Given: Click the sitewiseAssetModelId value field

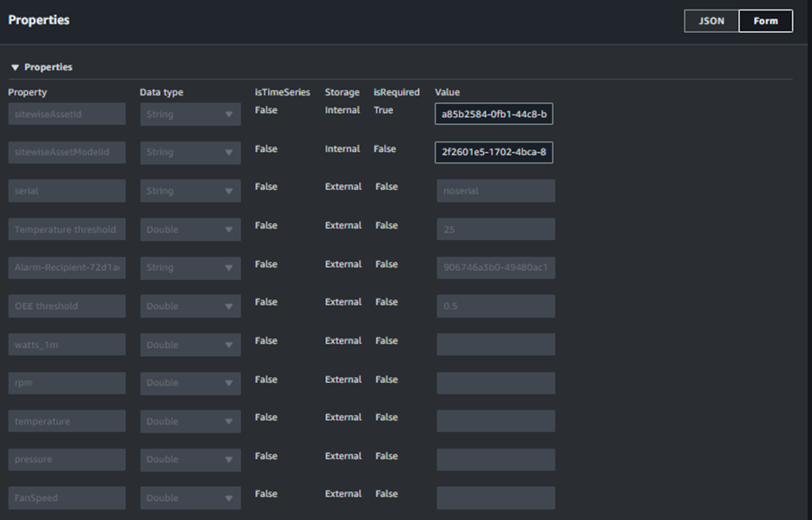Looking at the screenshot, I should click(x=494, y=153).
